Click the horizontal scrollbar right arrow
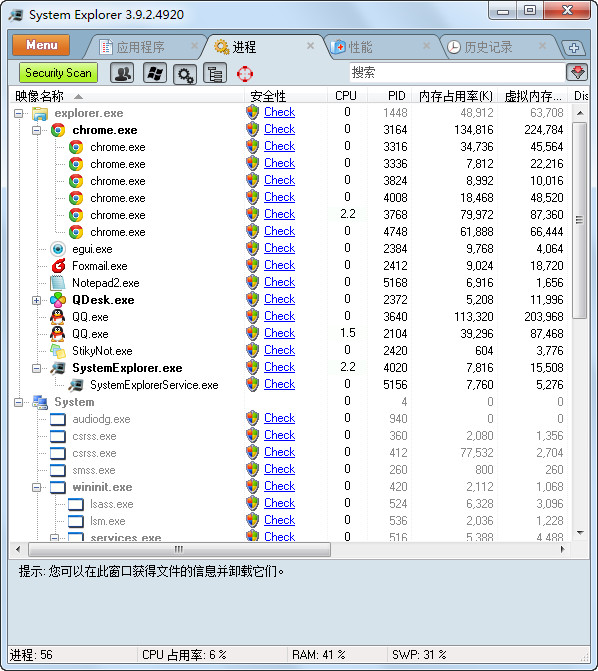 [x=562, y=549]
